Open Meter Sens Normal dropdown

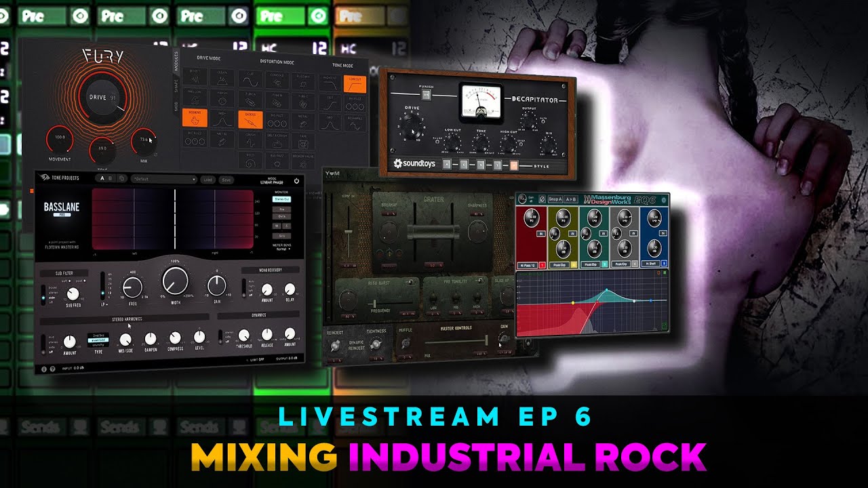click(x=283, y=249)
